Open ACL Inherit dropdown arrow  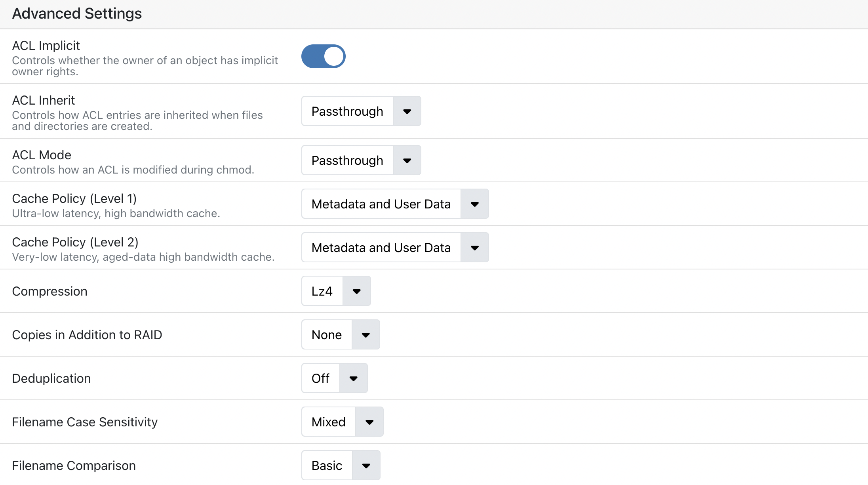coord(407,111)
